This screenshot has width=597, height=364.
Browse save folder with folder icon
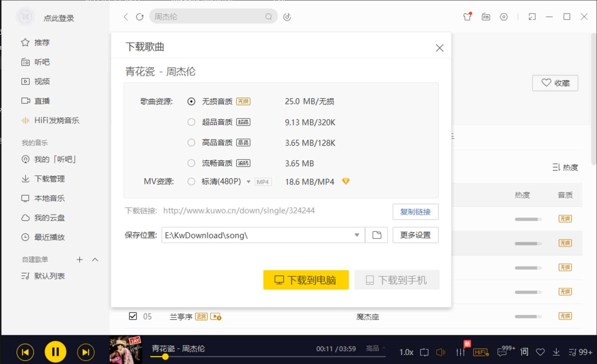[377, 235]
